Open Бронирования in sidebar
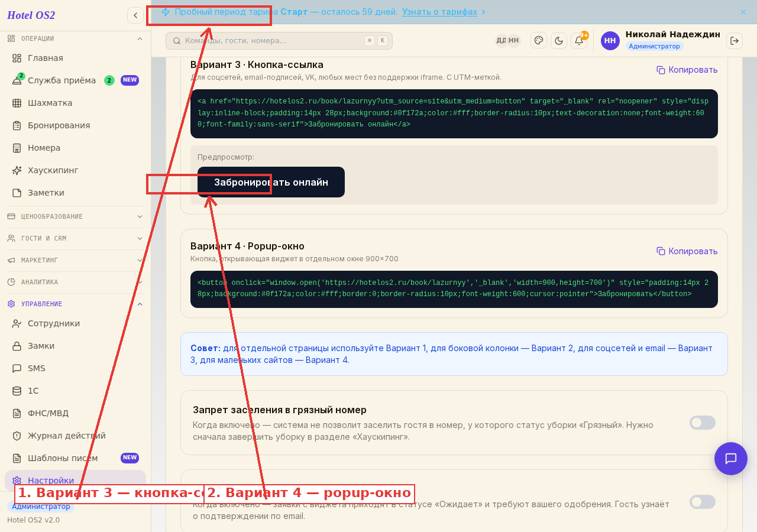This screenshot has width=757, height=532. [x=75, y=125]
